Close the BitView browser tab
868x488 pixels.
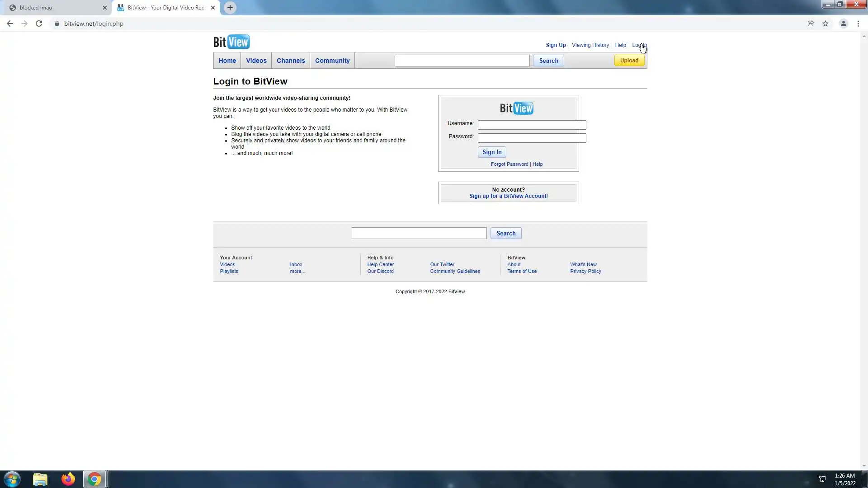213,8
